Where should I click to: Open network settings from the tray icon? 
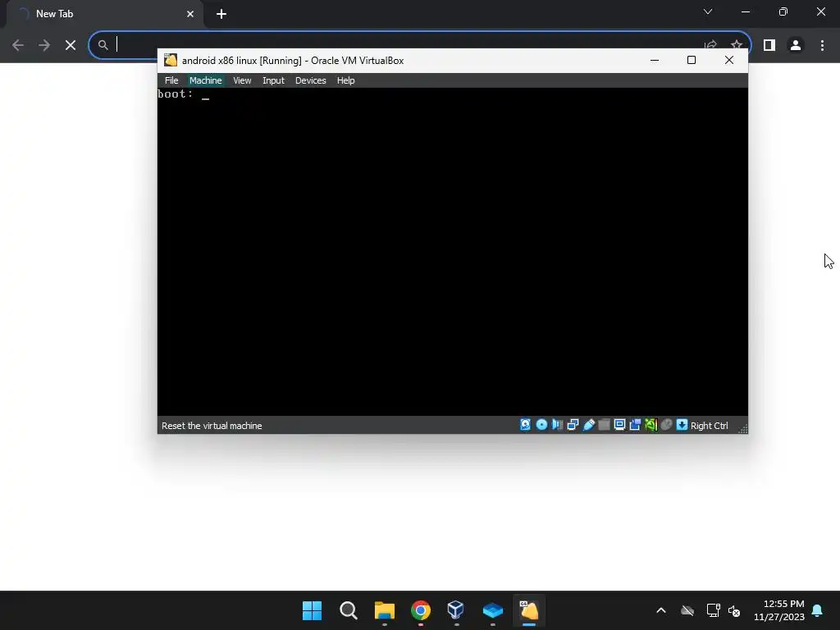coord(713,610)
